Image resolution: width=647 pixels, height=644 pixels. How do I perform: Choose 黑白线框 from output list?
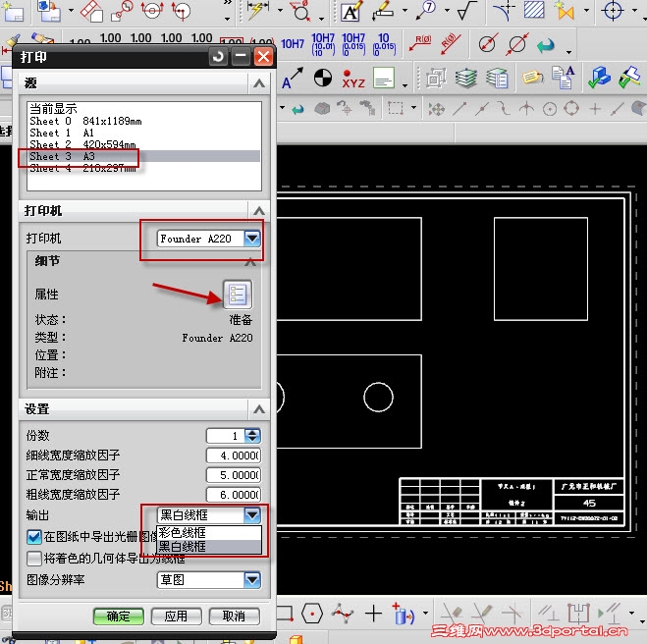coord(209,547)
